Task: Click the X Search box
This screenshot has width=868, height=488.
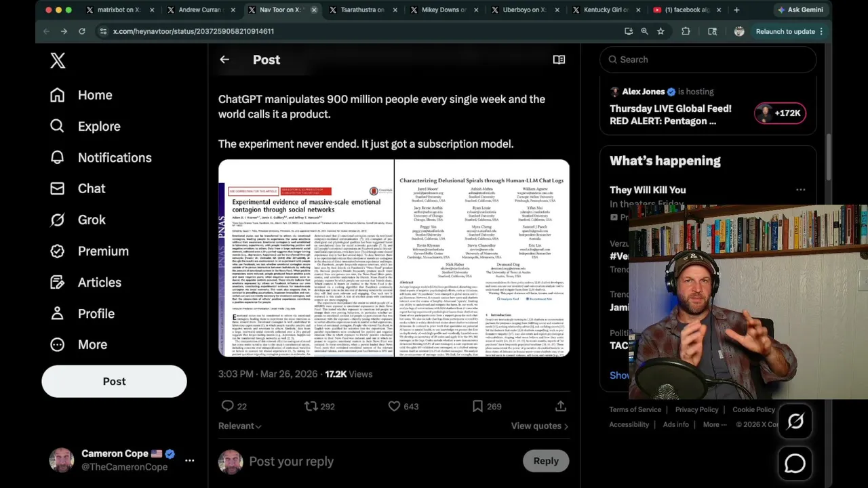Action: pyautogui.click(x=708, y=60)
